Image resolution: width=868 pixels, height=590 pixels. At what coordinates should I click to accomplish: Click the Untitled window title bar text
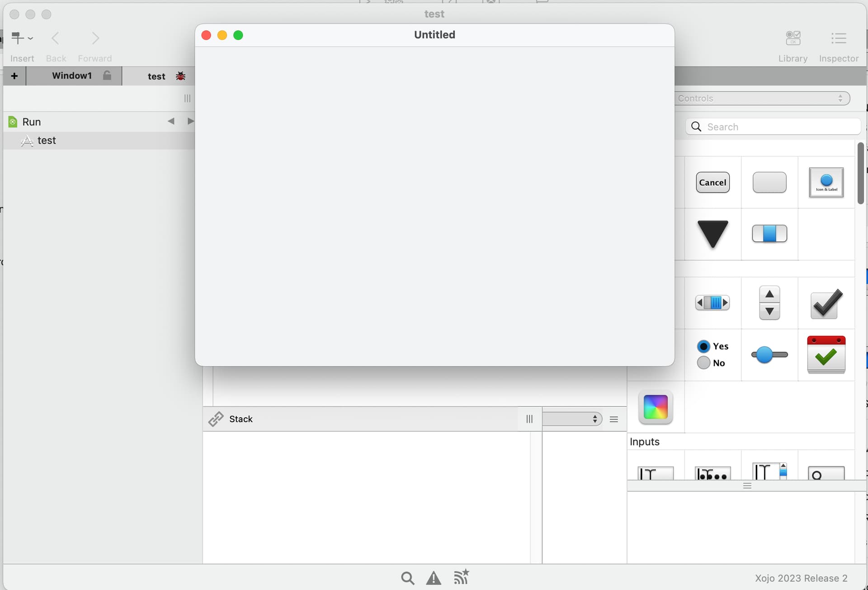tap(434, 35)
